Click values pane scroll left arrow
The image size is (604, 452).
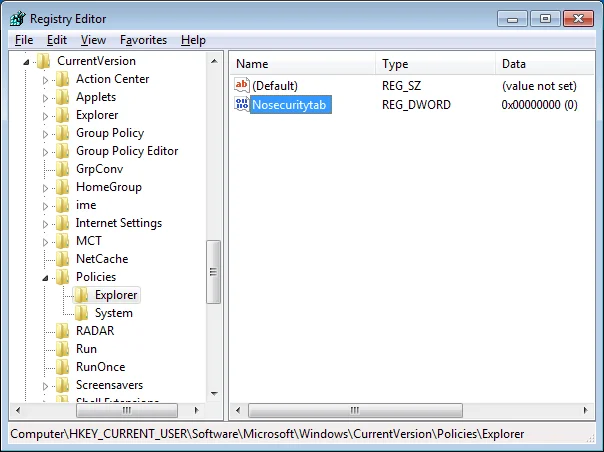pyautogui.click(x=238, y=410)
